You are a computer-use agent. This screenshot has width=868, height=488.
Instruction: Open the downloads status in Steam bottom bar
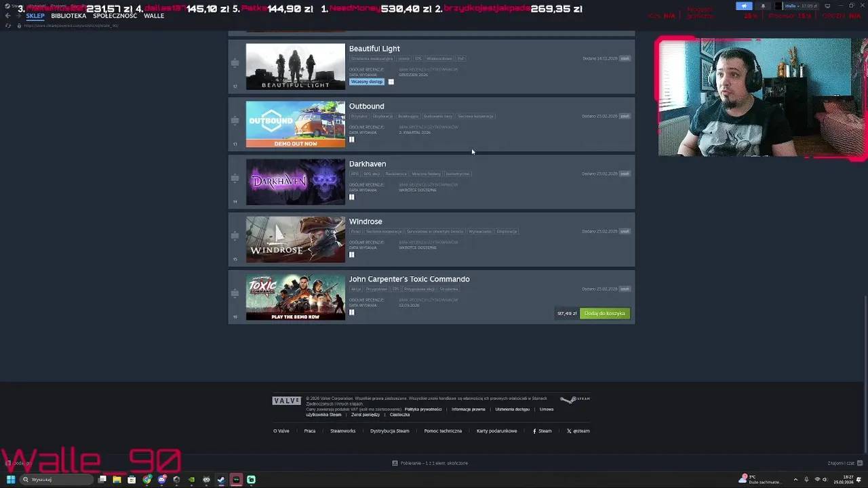[430, 464]
